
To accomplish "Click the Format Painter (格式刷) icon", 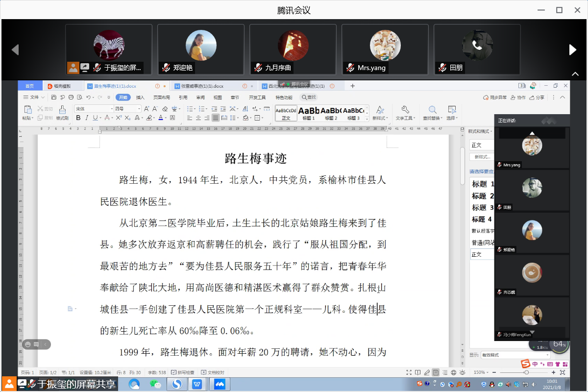I will click(62, 110).
